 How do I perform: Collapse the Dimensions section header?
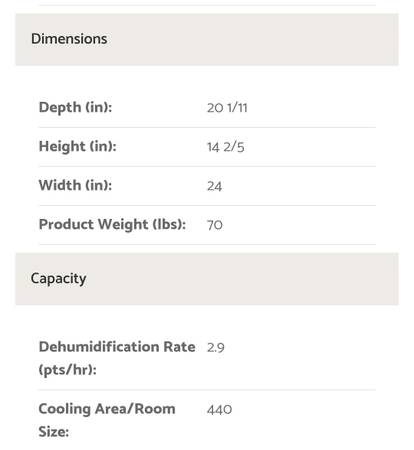click(207, 39)
